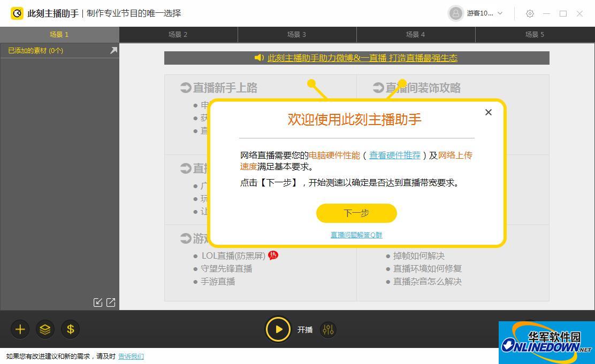Open the layers stack icon
The width and height of the screenshot is (595, 364).
(45, 329)
